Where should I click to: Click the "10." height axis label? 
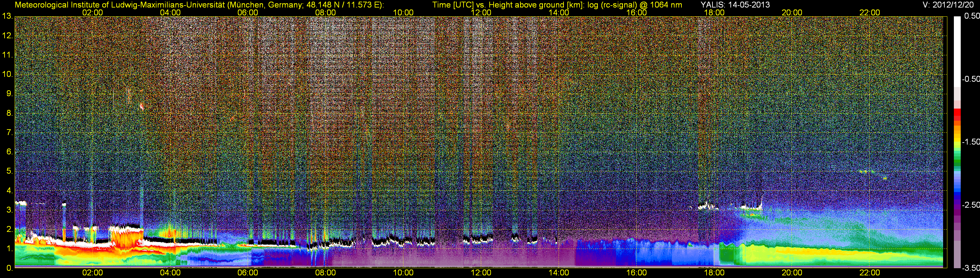7,74
